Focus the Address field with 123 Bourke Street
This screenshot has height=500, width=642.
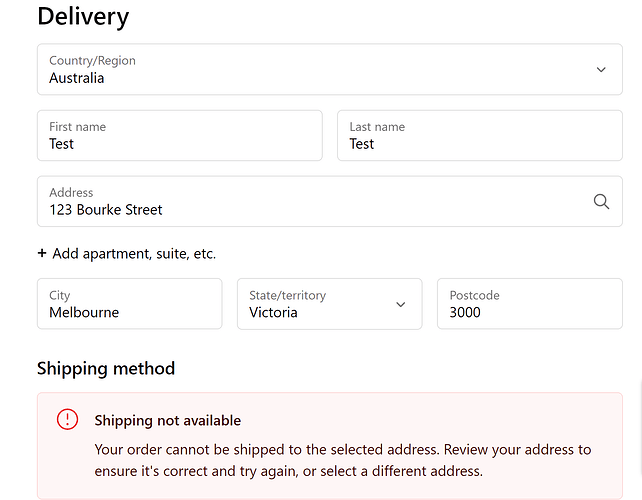click(x=300, y=202)
